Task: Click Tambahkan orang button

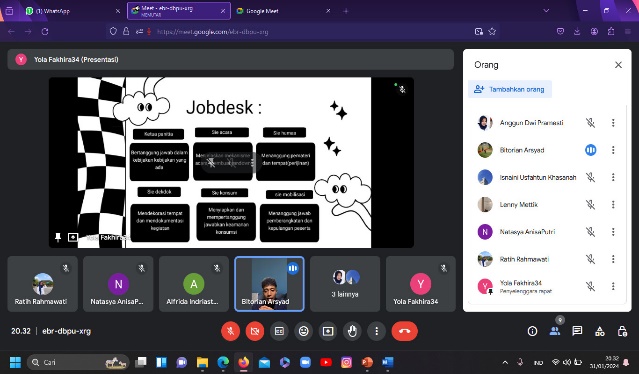Action: click(x=510, y=89)
